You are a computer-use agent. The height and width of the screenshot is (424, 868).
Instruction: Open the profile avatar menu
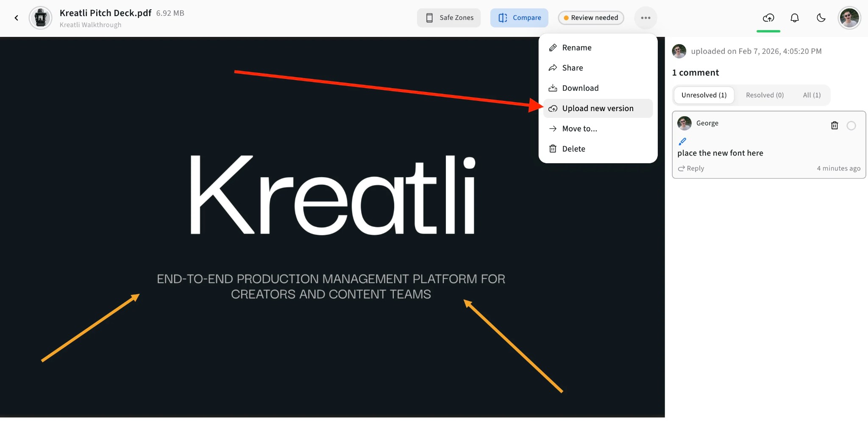pyautogui.click(x=850, y=18)
